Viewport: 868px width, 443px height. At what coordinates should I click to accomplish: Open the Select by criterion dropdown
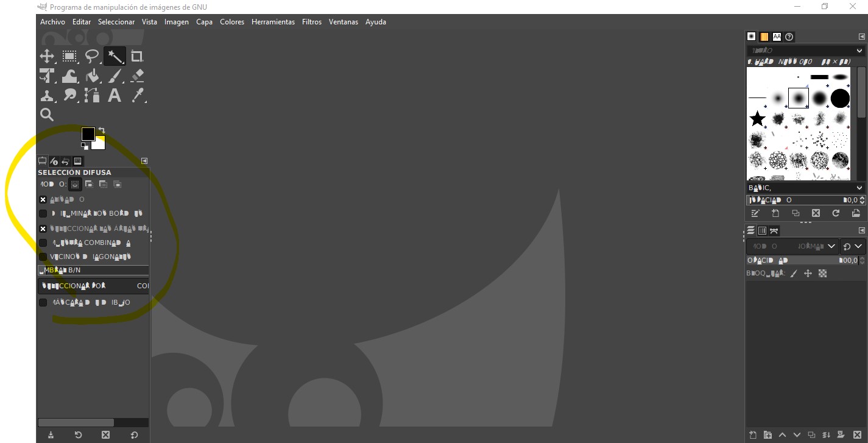click(x=93, y=286)
